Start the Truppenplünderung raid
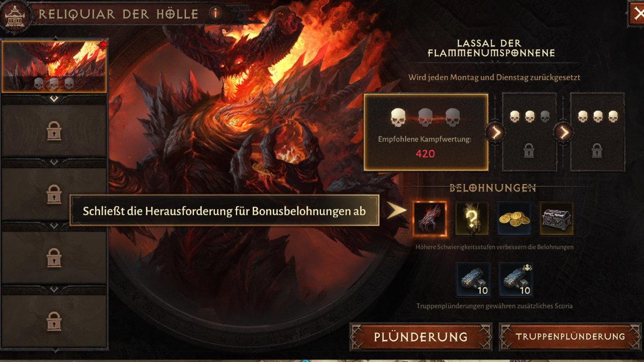Image resolution: width=644 pixels, height=362 pixels. click(571, 337)
